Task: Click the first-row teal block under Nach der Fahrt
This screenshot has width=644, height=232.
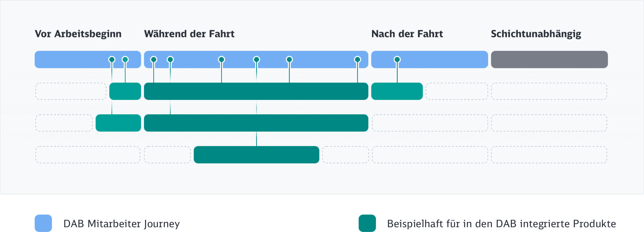Action: (397, 91)
